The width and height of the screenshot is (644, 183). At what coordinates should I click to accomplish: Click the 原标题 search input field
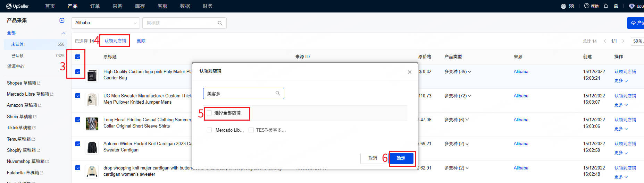(181, 23)
